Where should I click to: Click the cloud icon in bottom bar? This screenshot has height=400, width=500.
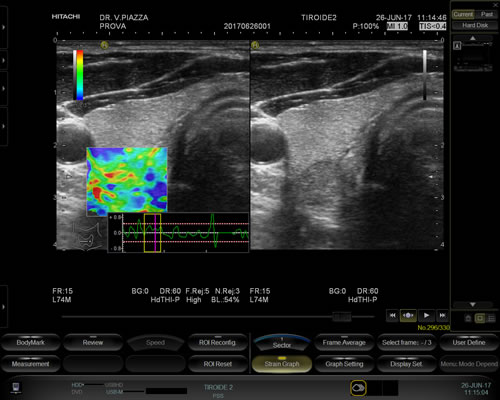click(x=358, y=388)
